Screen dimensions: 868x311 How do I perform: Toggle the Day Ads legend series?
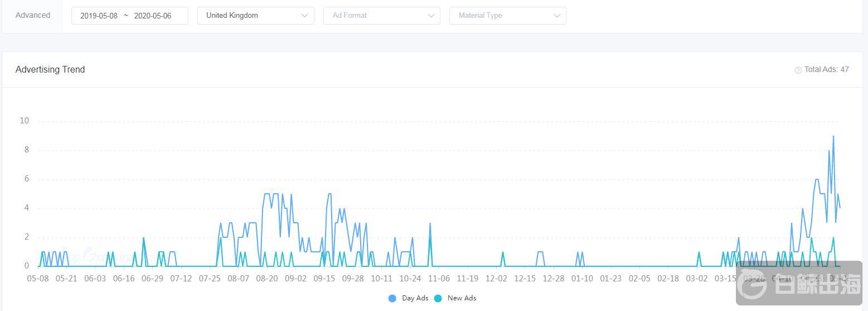(x=415, y=298)
